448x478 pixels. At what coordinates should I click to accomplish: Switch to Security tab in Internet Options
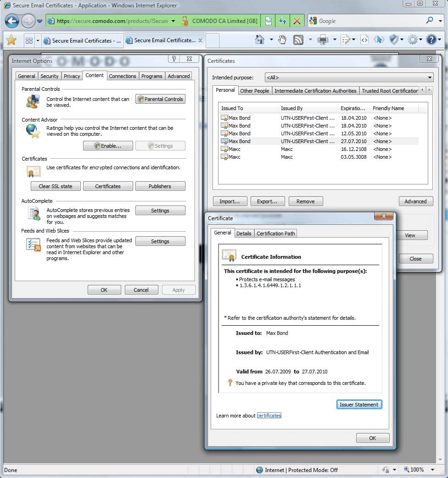click(50, 76)
